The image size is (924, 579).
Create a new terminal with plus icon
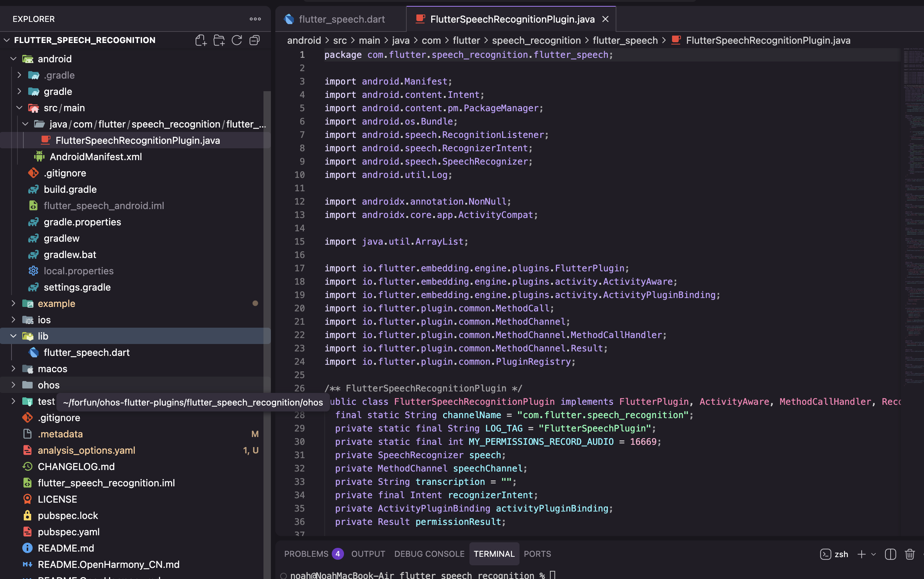(x=861, y=554)
